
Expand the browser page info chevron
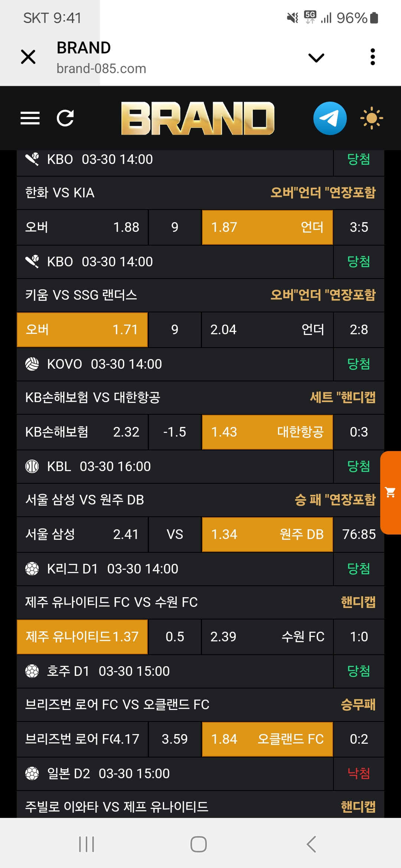pos(316,57)
